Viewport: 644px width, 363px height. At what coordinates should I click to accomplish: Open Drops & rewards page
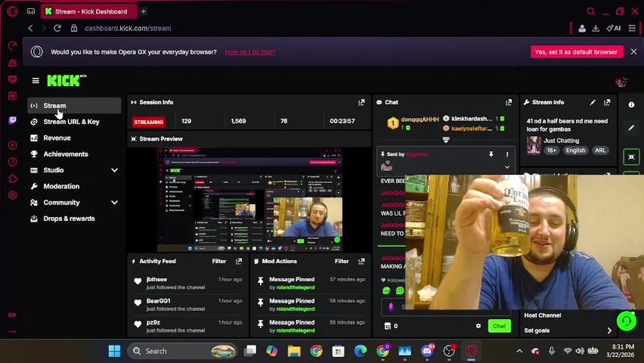(x=75, y=219)
